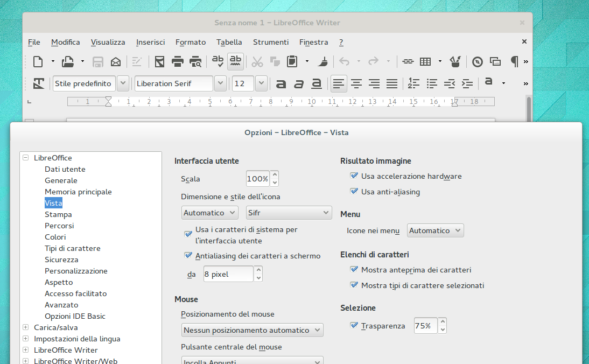Image resolution: width=589 pixels, height=364 pixels.
Task: Open the Modifica menu
Action: tap(65, 42)
